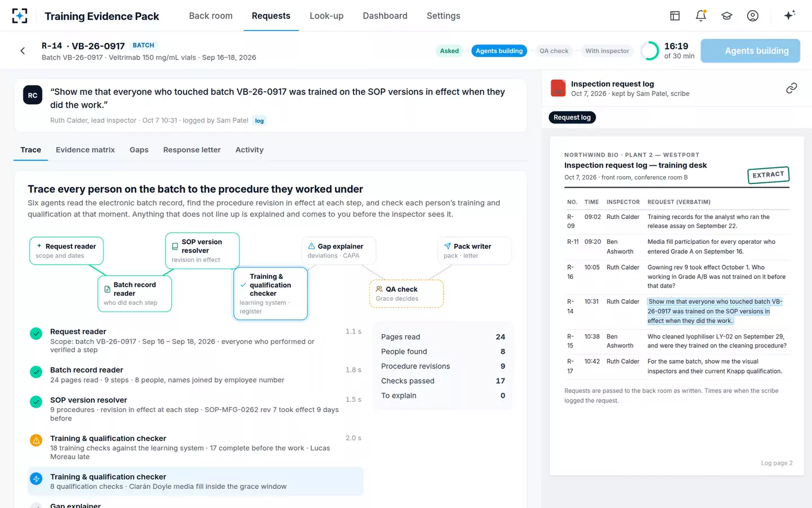The width and height of the screenshot is (812, 508).
Task: Open the Evidence matrix tab
Action: click(x=85, y=150)
